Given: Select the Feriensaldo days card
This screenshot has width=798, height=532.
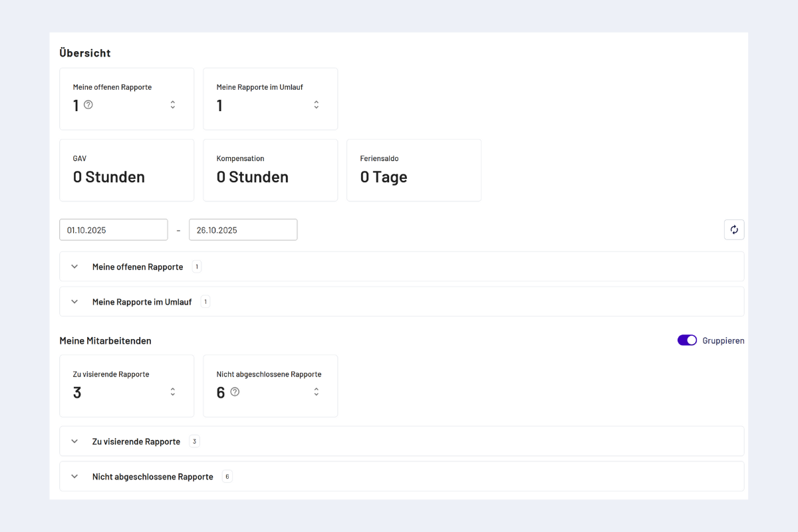Looking at the screenshot, I should 414,170.
